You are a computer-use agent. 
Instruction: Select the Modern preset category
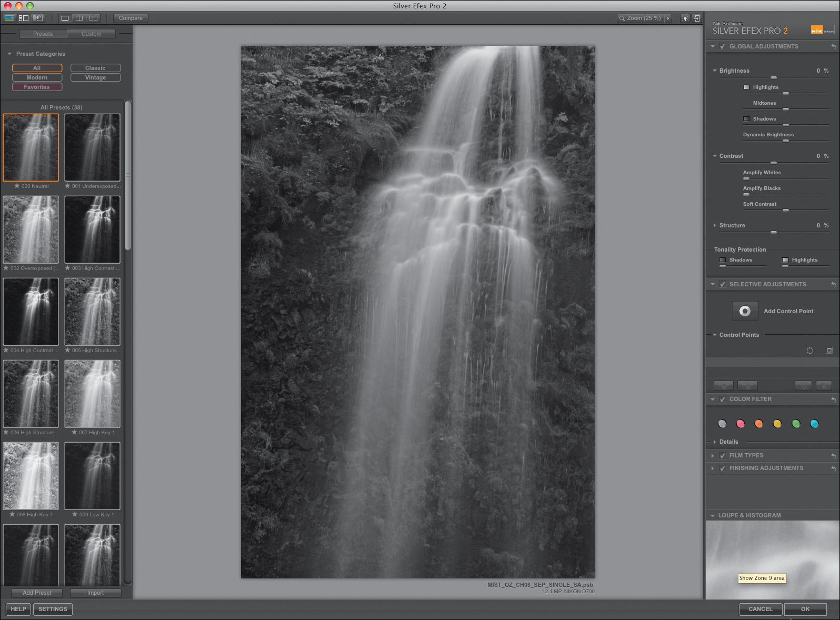[37, 77]
